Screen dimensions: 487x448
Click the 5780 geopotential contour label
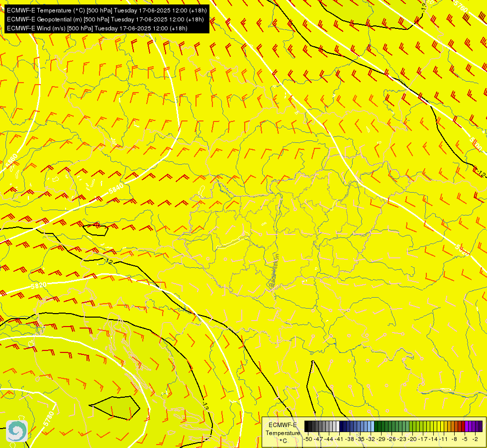[x=49, y=419]
